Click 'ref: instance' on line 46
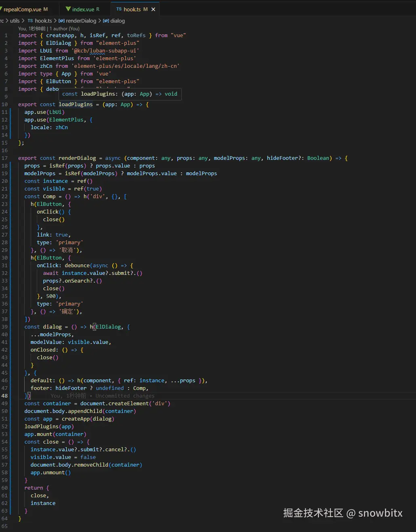416x532 pixels. click(144, 380)
